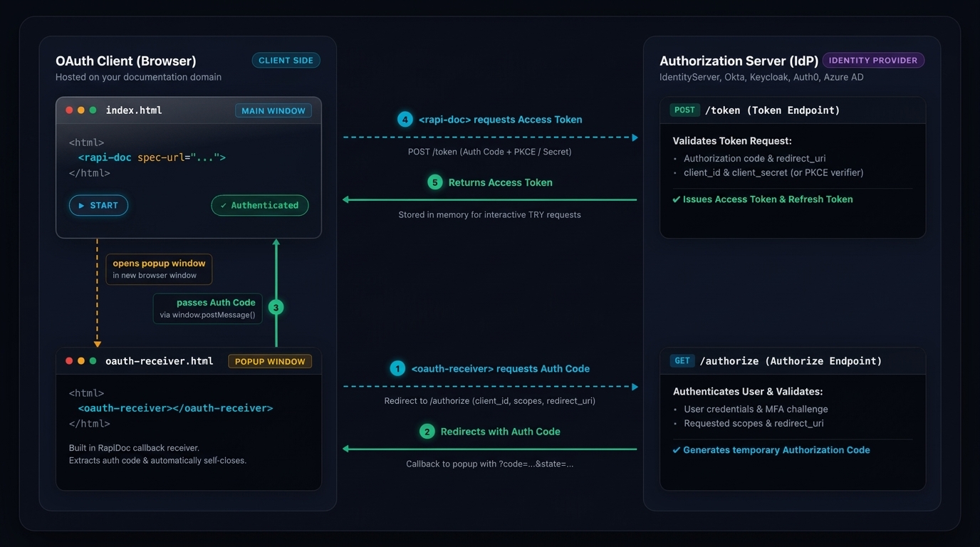The image size is (980, 547).
Task: Click "Hosted on your documentation domain" subtitle
Action: [x=138, y=77]
